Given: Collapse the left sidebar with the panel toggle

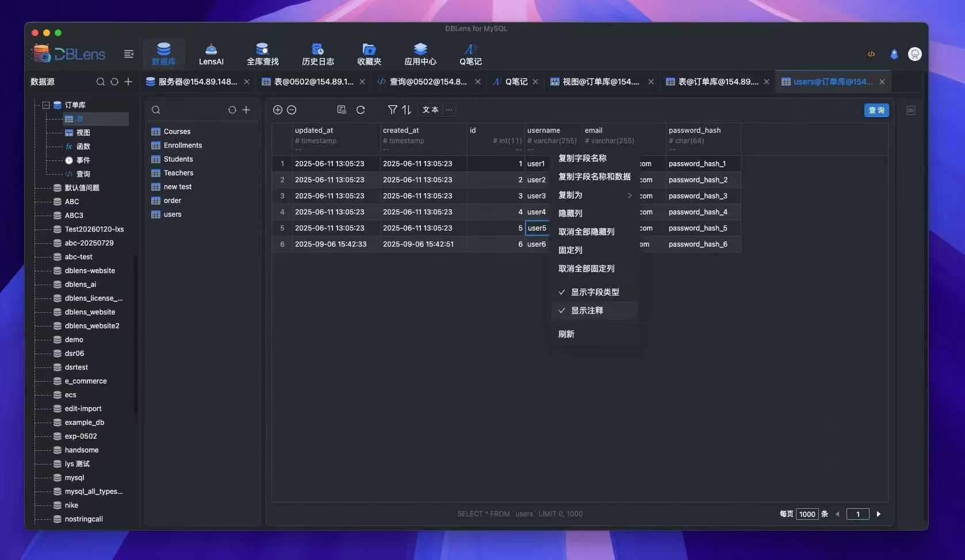Looking at the screenshot, I should tap(128, 53).
